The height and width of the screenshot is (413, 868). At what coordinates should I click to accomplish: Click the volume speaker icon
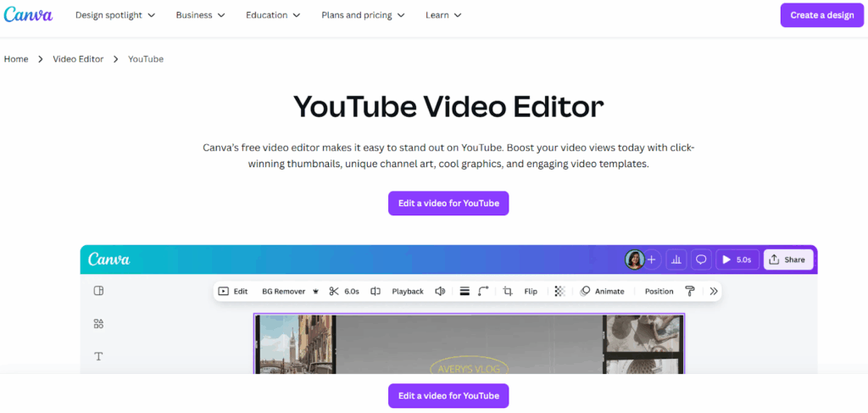[440, 291]
